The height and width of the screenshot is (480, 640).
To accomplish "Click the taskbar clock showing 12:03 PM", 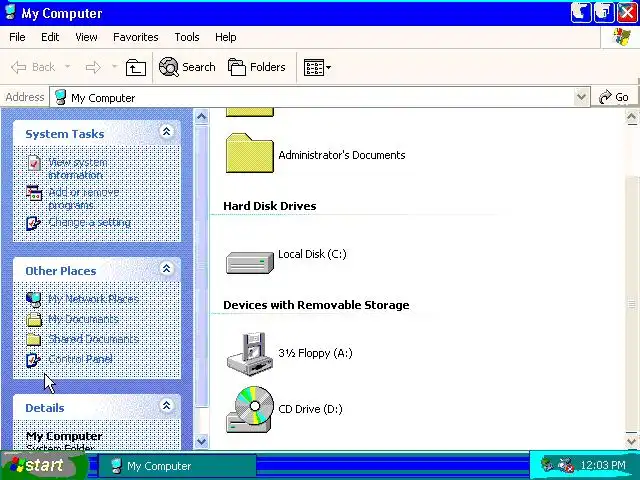I will (602, 465).
